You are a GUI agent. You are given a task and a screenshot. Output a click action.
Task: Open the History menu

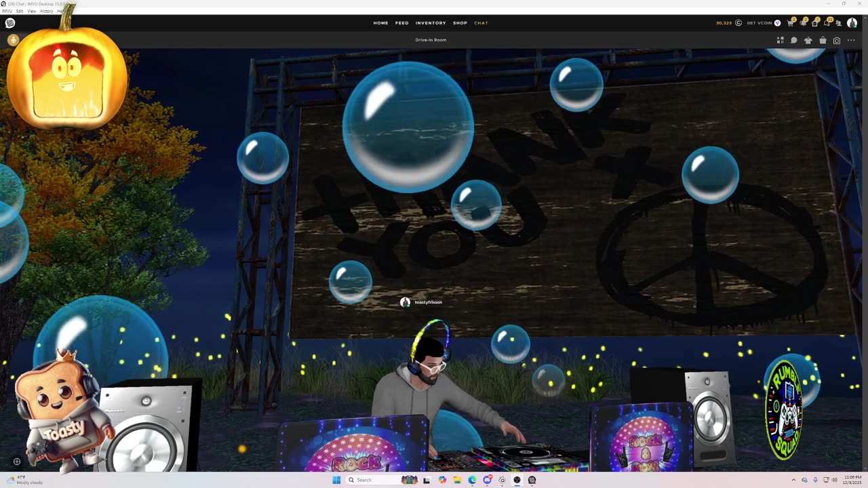tap(47, 11)
